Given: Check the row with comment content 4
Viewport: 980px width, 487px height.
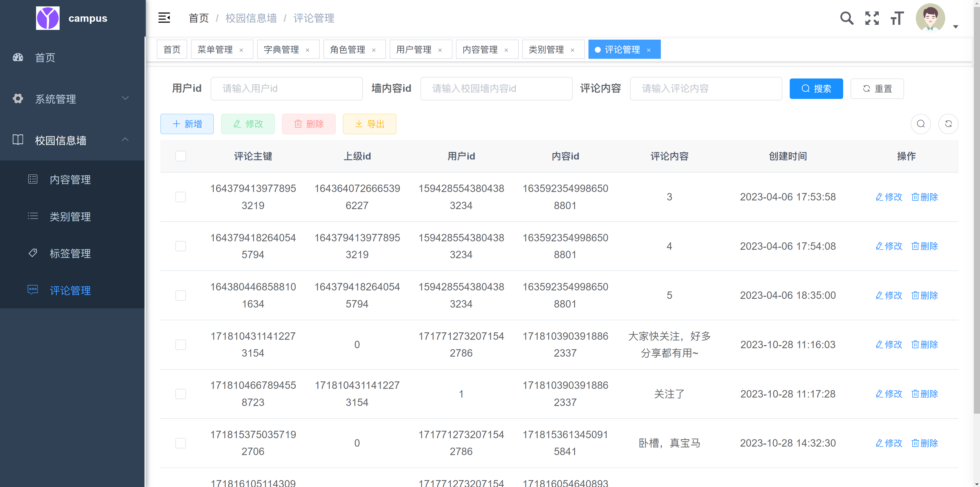Looking at the screenshot, I should pyautogui.click(x=181, y=246).
